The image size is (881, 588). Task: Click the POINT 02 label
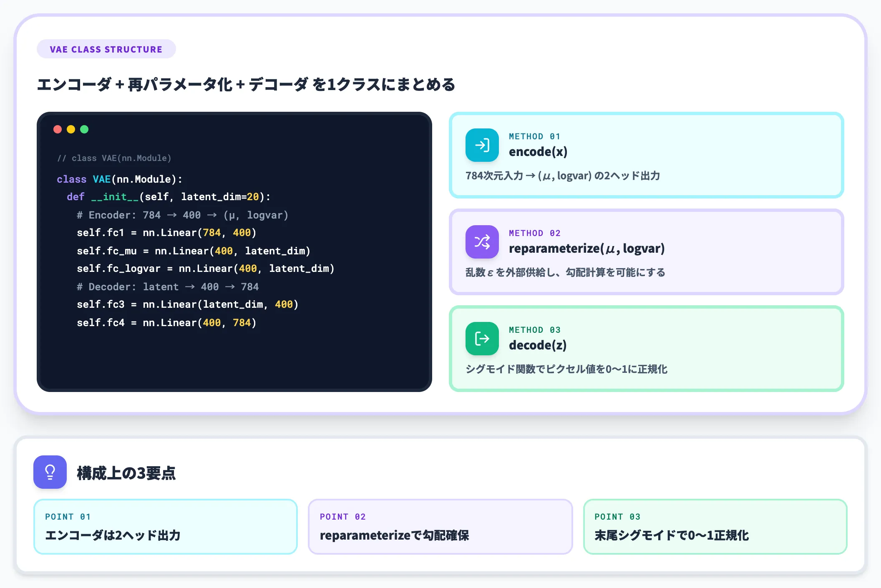343,517
